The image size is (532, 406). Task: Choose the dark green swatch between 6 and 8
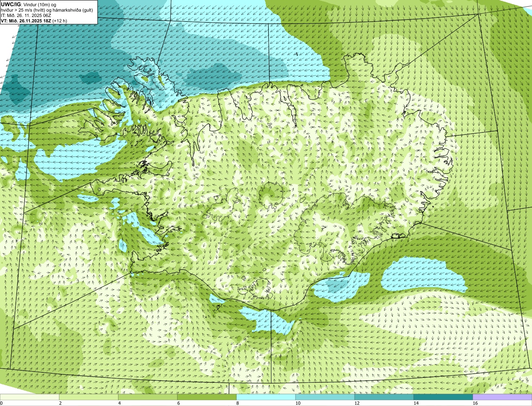pyautogui.click(x=207, y=397)
